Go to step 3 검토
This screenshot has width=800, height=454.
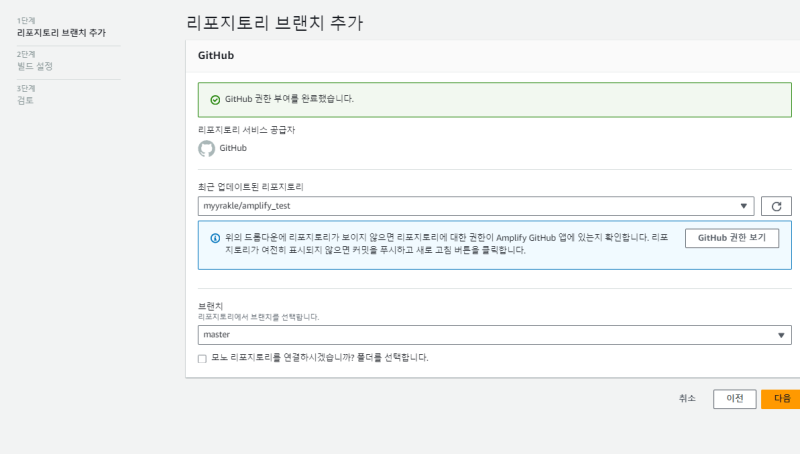tap(26, 100)
